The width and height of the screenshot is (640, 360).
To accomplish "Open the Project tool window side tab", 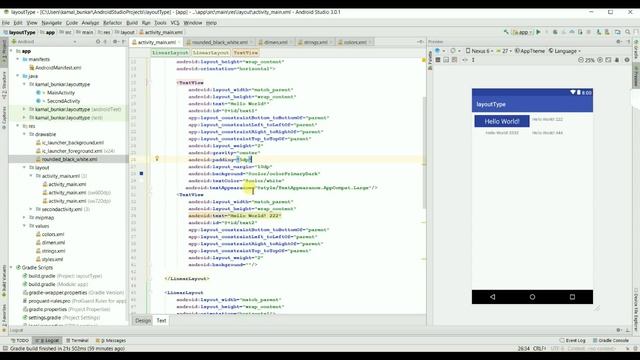I will point(4,51).
